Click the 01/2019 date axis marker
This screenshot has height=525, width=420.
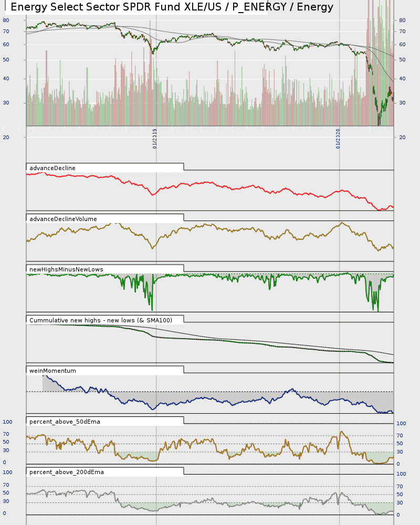tap(155, 139)
